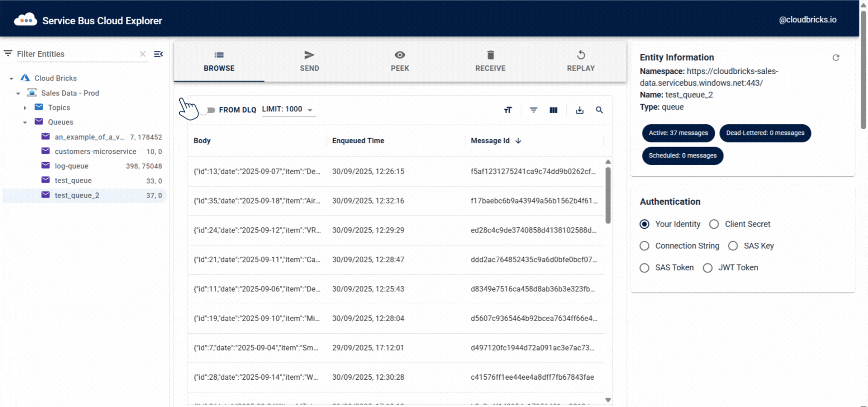The image size is (868, 407).
Task: Select SAS Key authentication
Action: click(x=733, y=246)
